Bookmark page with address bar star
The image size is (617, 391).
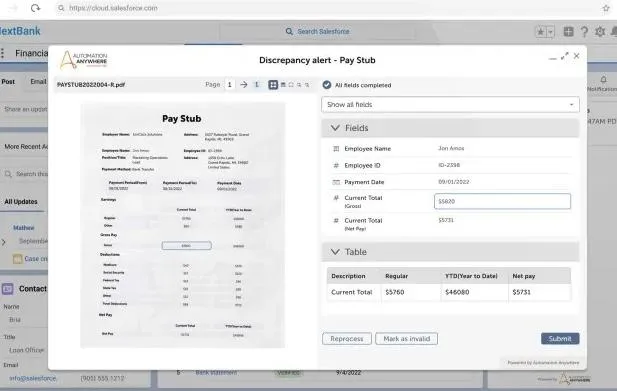606,8
